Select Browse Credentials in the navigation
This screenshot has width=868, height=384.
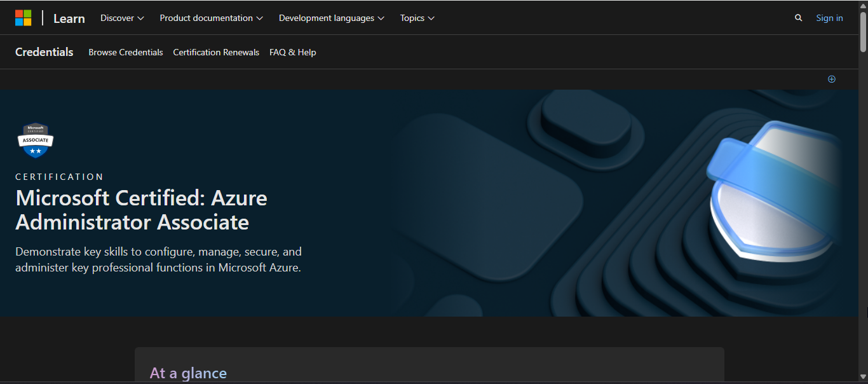[126, 52]
